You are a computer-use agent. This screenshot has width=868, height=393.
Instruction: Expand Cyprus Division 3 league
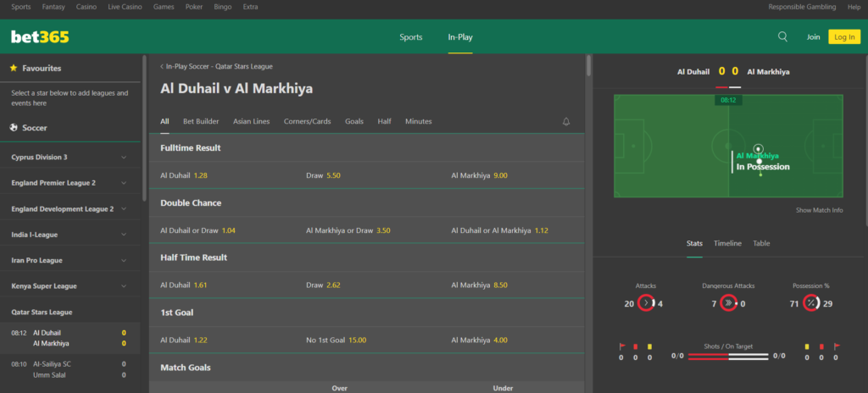click(x=70, y=158)
